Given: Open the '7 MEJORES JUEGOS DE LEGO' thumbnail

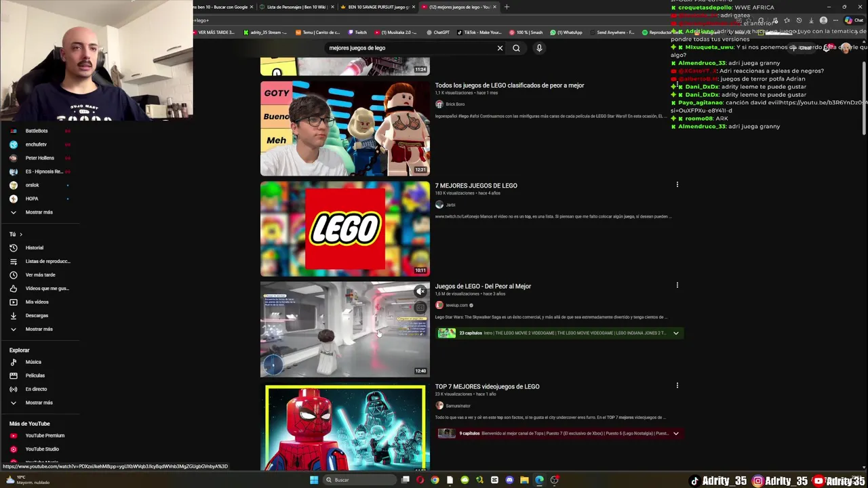Looking at the screenshot, I should 345,229.
